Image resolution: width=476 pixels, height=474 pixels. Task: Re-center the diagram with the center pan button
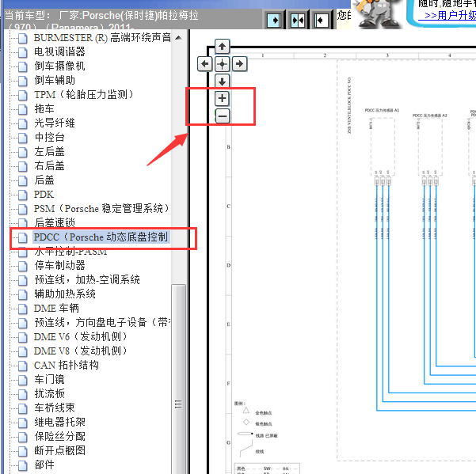tap(222, 63)
